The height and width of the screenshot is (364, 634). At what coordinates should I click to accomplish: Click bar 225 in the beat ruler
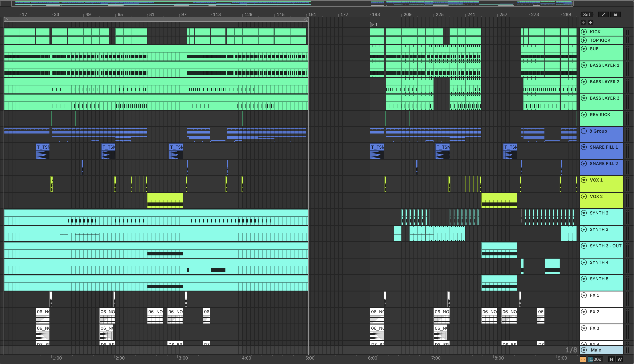440,14
